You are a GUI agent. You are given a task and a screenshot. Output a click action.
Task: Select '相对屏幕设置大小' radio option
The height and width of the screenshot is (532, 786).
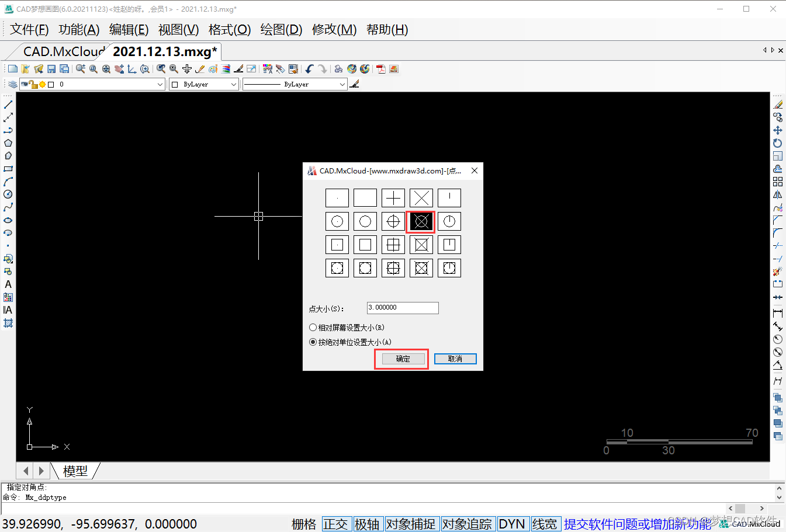313,328
